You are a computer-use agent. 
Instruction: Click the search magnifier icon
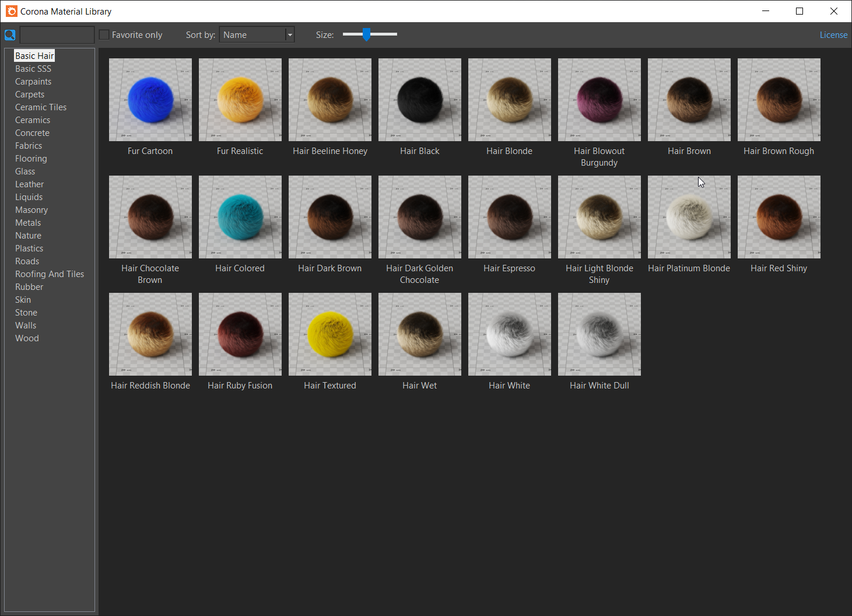pyautogui.click(x=10, y=35)
